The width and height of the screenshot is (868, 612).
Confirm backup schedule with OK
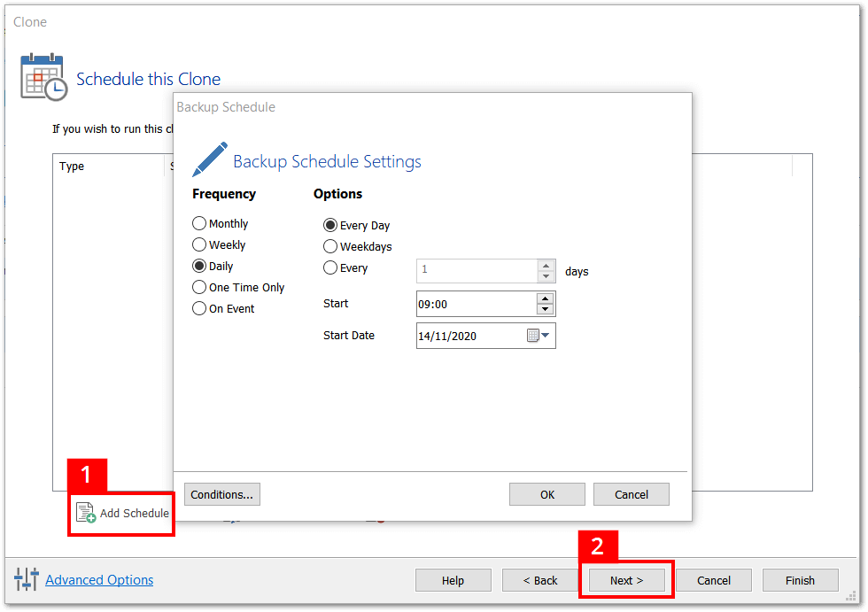[547, 495]
